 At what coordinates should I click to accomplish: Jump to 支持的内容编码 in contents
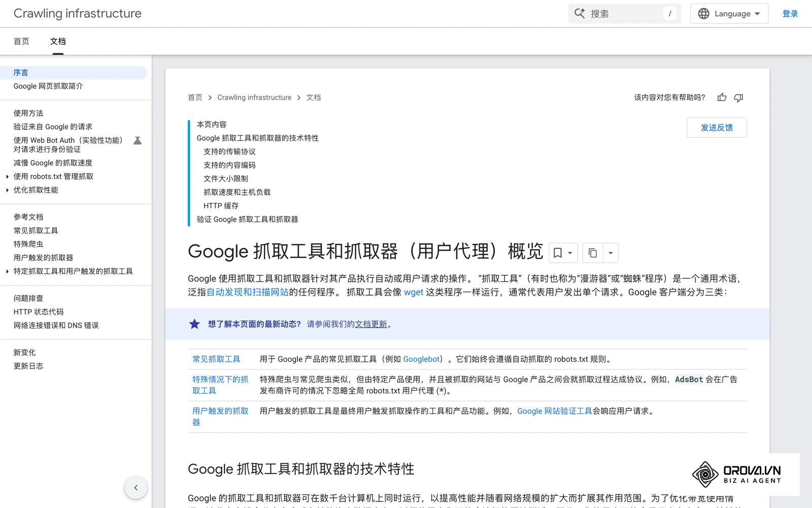pos(229,166)
